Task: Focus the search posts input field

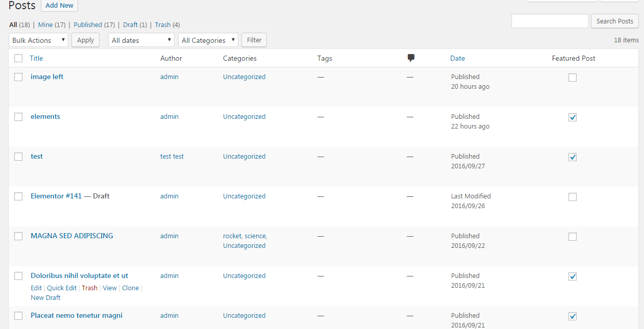Action: [550, 21]
